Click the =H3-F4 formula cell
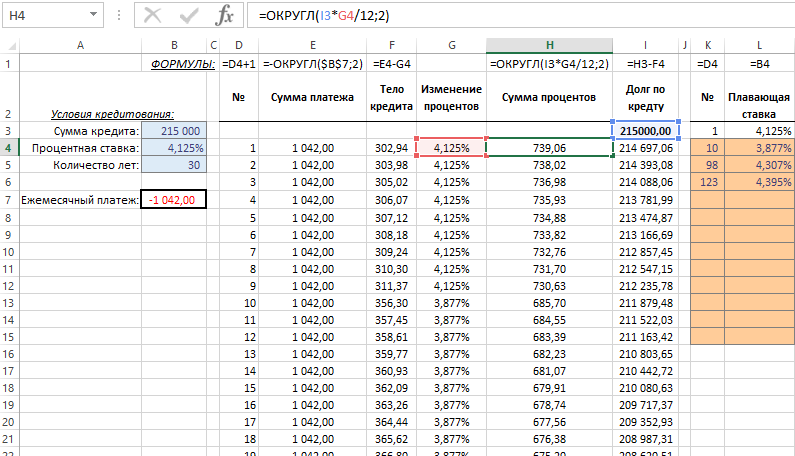 645,64
